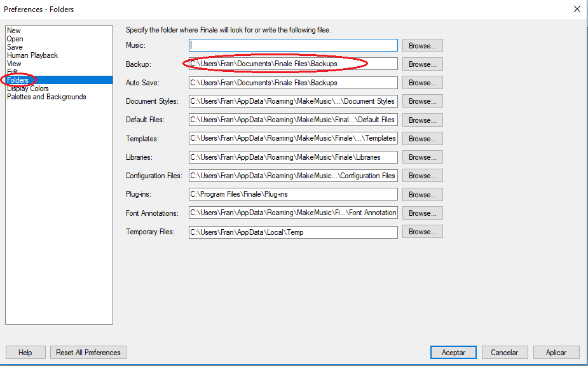This screenshot has width=588, height=366.
Task: Click the Font Annotations path field
Action: click(293, 213)
